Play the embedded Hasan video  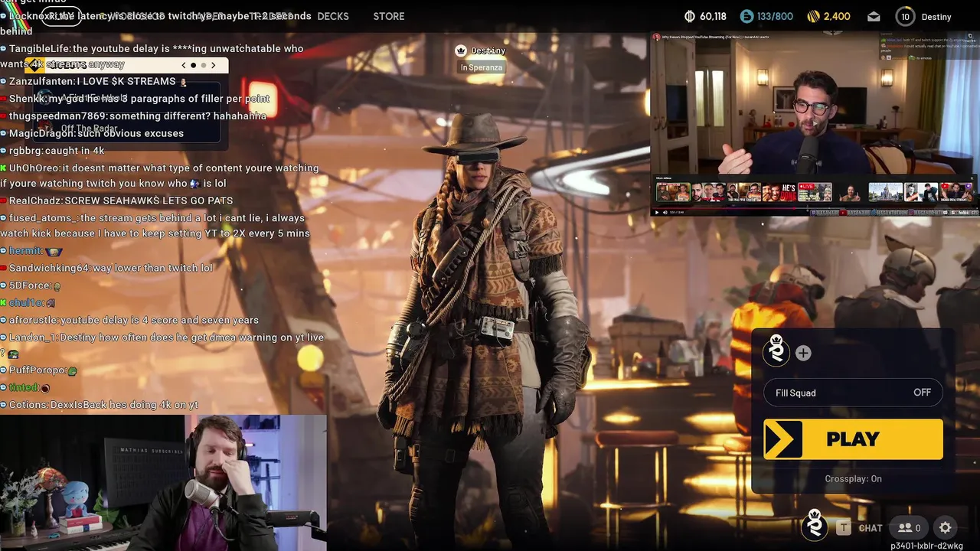[656, 212]
